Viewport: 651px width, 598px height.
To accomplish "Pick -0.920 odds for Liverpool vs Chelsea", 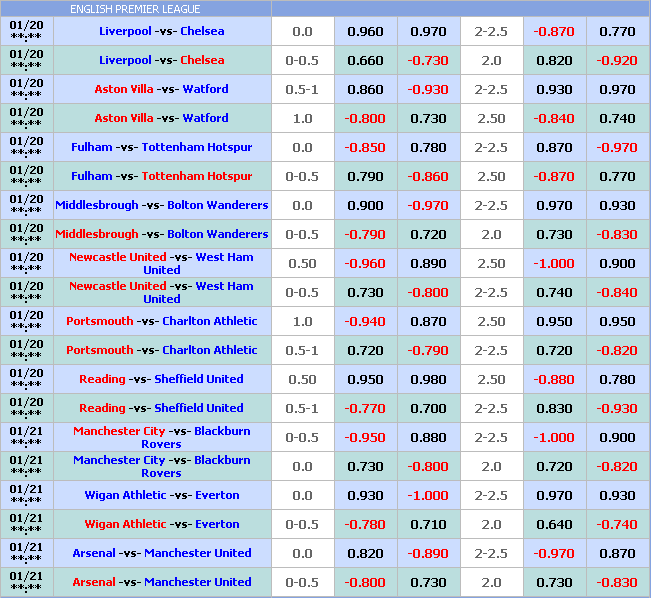I will 617,60.
